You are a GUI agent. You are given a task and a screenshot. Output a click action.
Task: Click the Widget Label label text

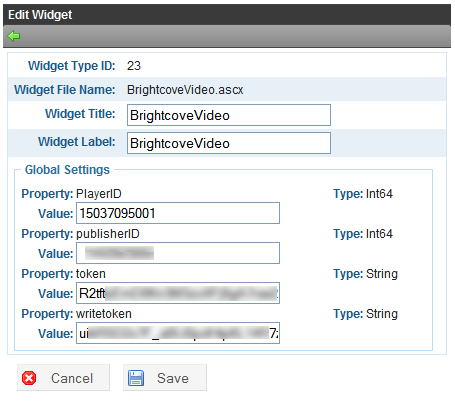click(x=77, y=142)
